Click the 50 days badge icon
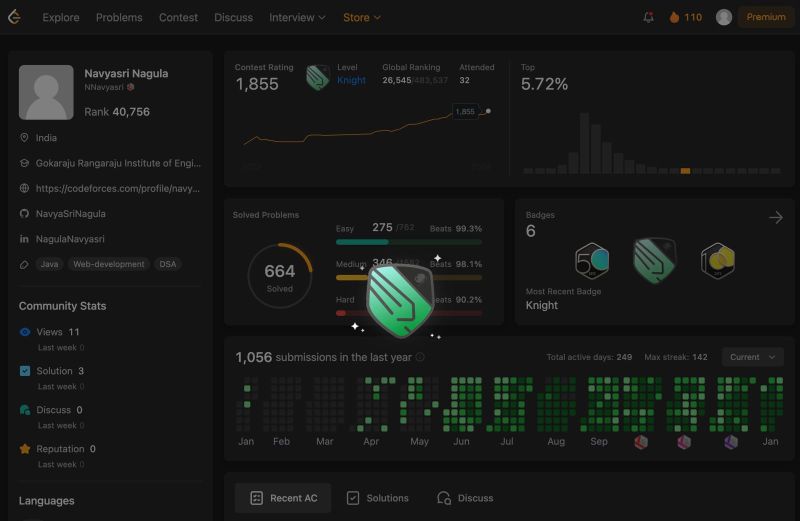Viewport: 800px width, 521px height. pyautogui.click(x=592, y=261)
